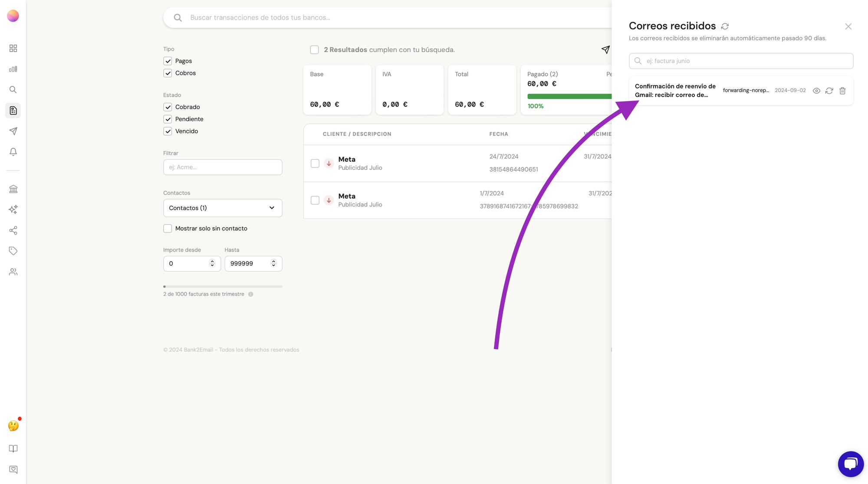Click the invoices quarterly usage progress bar
Screen dimensions: 868x484
(223, 287)
